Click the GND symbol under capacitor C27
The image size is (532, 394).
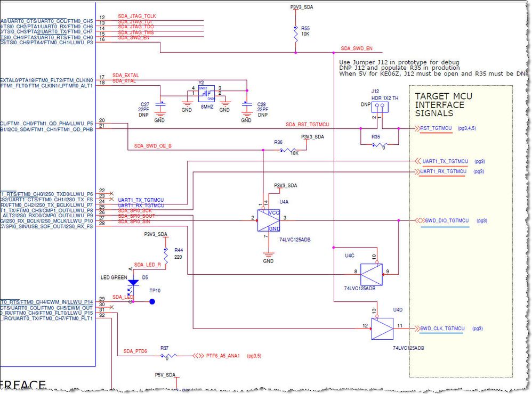pyautogui.click(x=160, y=114)
